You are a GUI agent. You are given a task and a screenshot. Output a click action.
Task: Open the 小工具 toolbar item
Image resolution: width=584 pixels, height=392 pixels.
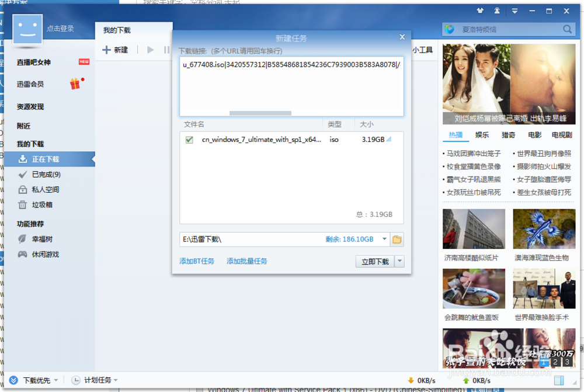pos(422,50)
